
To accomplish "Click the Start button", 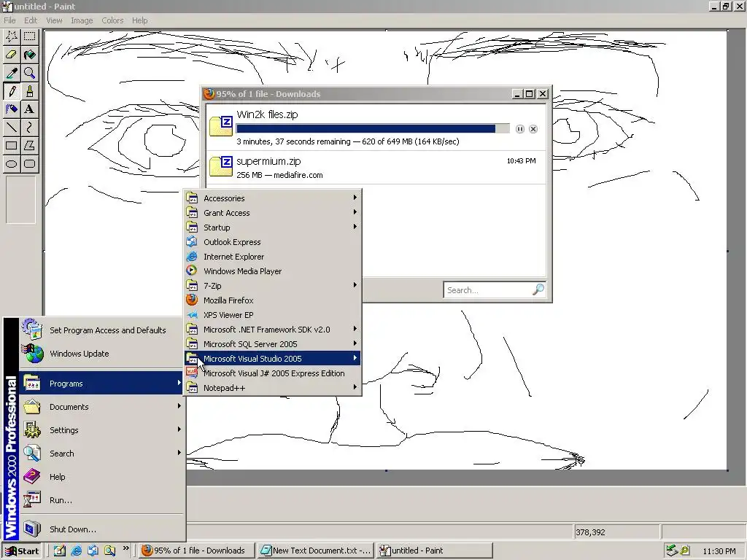I will click(22, 551).
